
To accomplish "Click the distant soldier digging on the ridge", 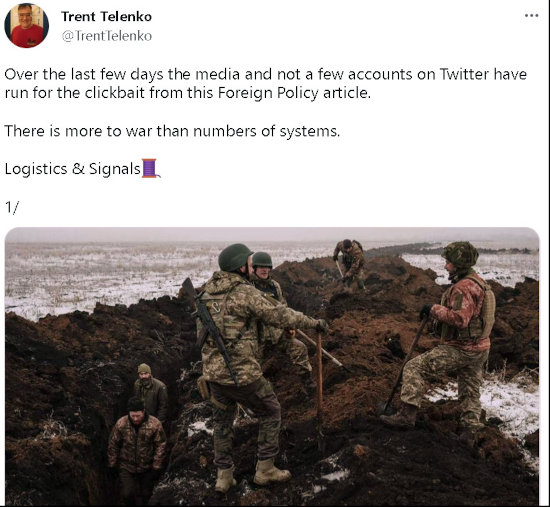I will click(350, 264).
